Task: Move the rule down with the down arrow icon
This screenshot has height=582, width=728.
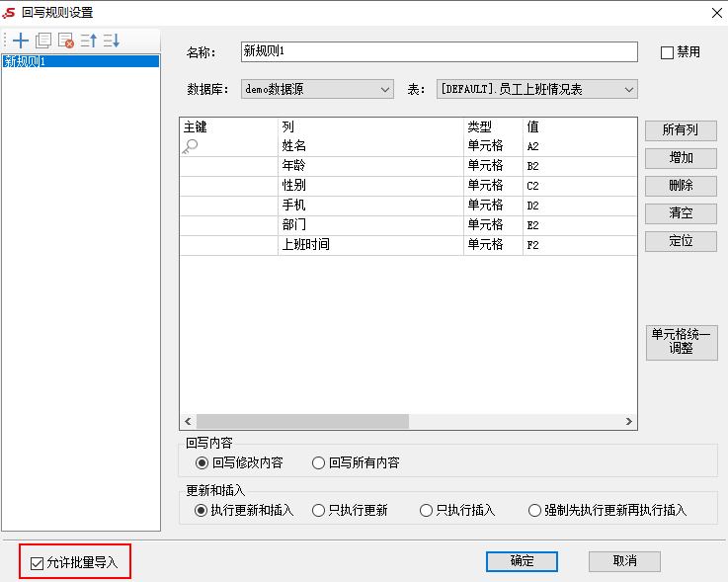Action: (112, 41)
